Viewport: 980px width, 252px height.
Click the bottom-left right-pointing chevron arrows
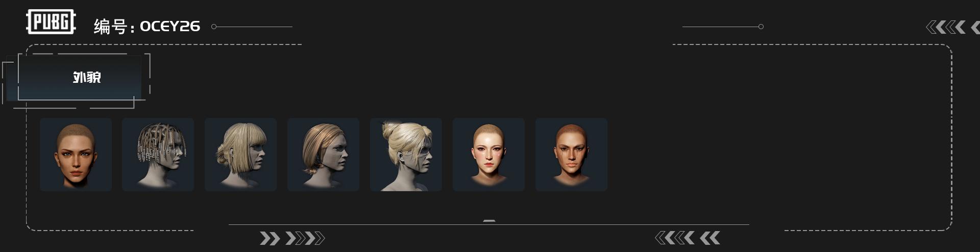click(x=292, y=238)
